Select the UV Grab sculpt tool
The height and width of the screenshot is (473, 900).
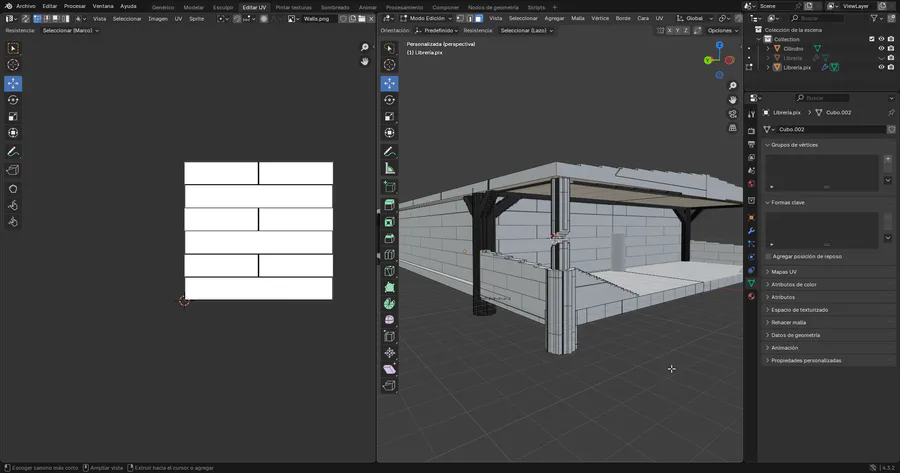point(13,205)
